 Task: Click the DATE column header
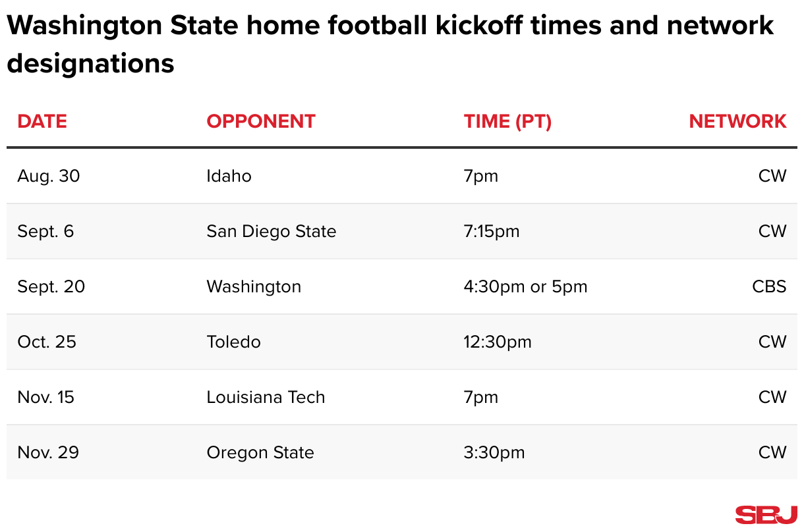tap(42, 121)
